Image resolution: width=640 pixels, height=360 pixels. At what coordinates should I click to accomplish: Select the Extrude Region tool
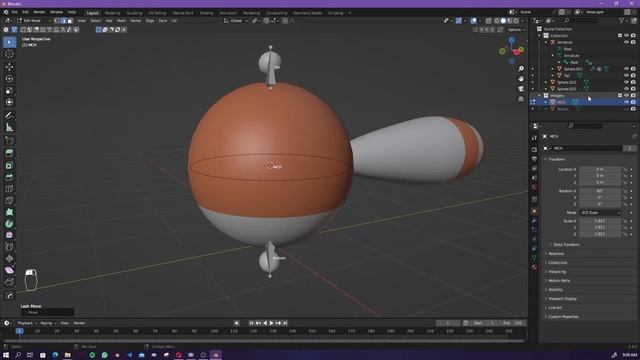9,153
